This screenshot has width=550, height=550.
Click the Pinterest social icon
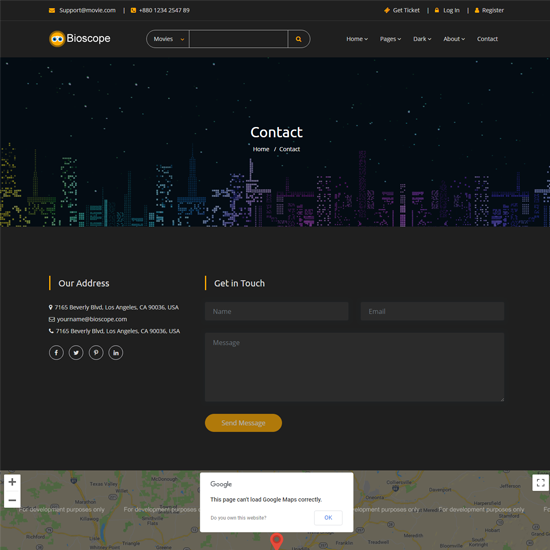click(96, 353)
